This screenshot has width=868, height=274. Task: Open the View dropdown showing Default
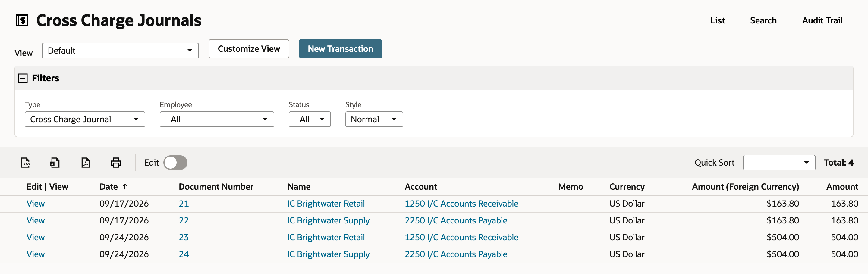tap(120, 51)
